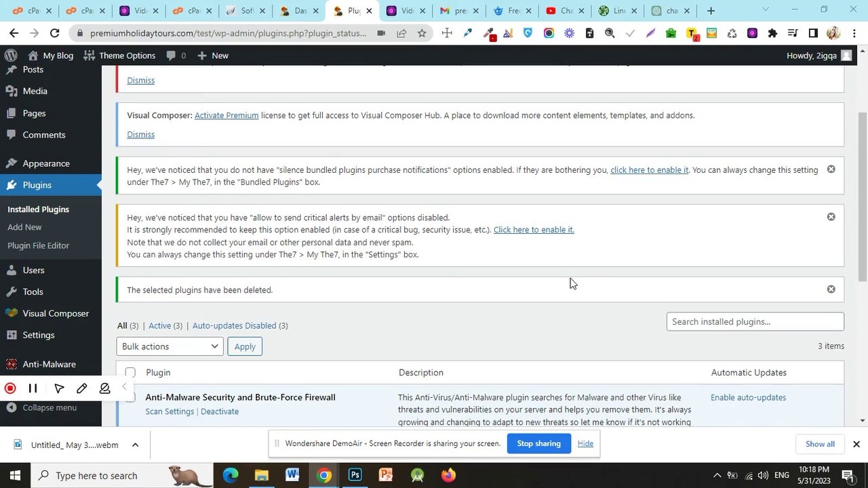Open Anti-Malware Scan Settings link
Image resolution: width=868 pixels, height=488 pixels.
click(x=170, y=411)
